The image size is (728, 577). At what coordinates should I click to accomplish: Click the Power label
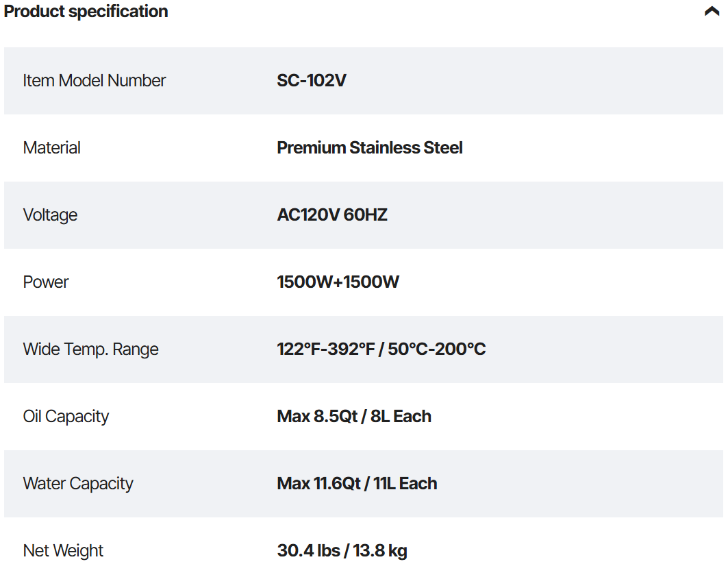pyautogui.click(x=46, y=282)
